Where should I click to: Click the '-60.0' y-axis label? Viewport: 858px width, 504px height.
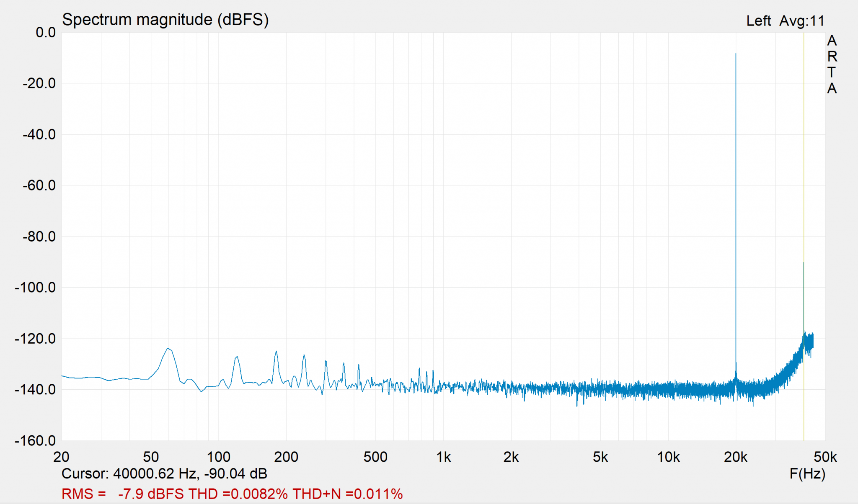[39, 185]
